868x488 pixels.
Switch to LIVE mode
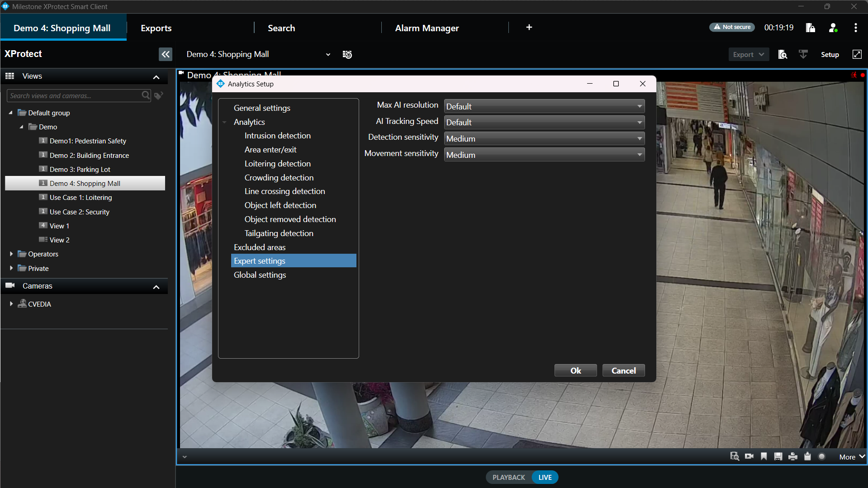click(x=545, y=477)
